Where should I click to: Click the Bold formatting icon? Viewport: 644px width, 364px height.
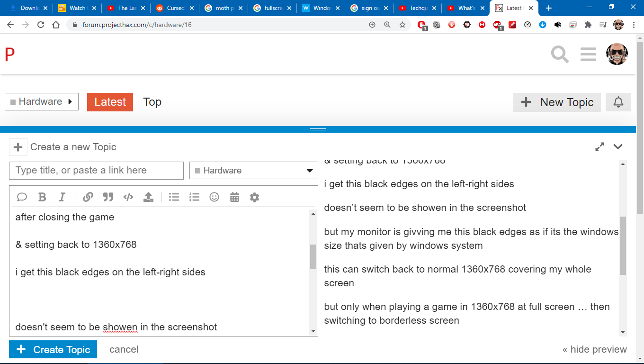coord(42,197)
